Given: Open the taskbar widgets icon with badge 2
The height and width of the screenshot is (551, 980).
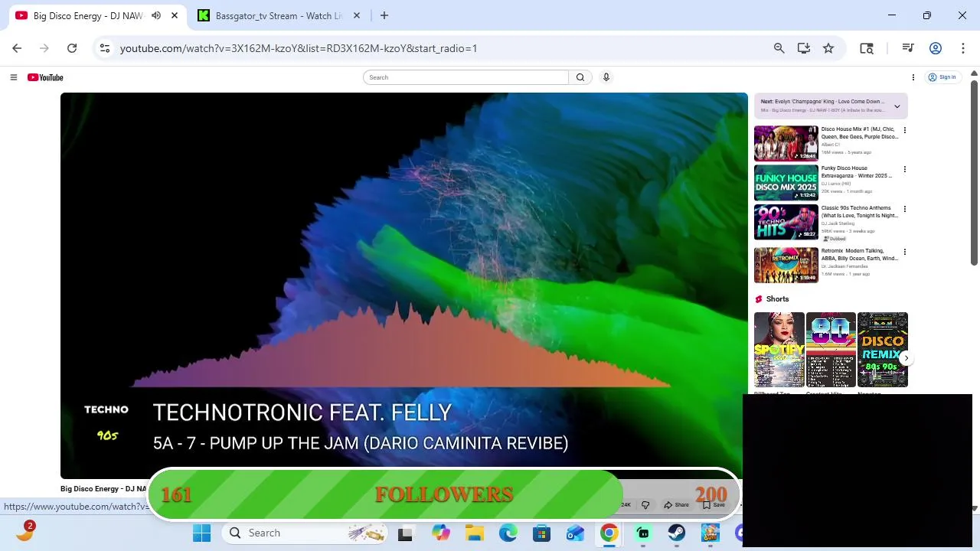Looking at the screenshot, I should click(x=25, y=532).
